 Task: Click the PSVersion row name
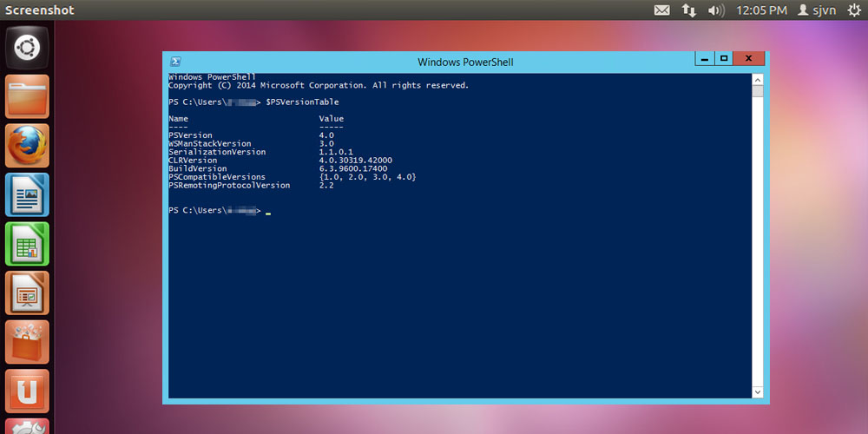click(x=190, y=135)
